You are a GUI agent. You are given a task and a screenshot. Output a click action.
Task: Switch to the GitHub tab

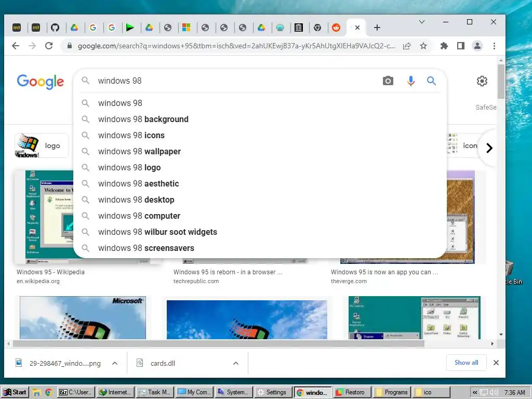coord(55,28)
